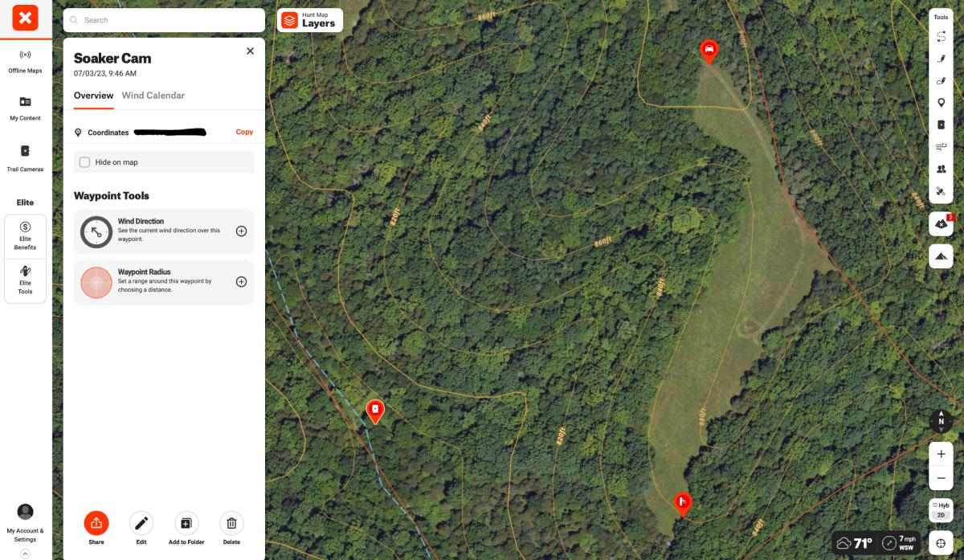Switch to Wind Calendar tab
The height and width of the screenshot is (560, 964).
(x=153, y=96)
